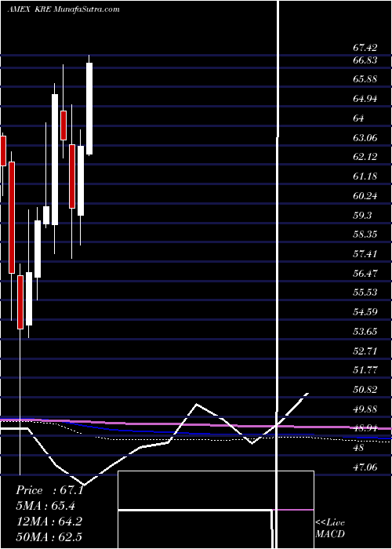Click the 48 price axis label
This screenshot has width=392, height=549.
[x=359, y=448]
